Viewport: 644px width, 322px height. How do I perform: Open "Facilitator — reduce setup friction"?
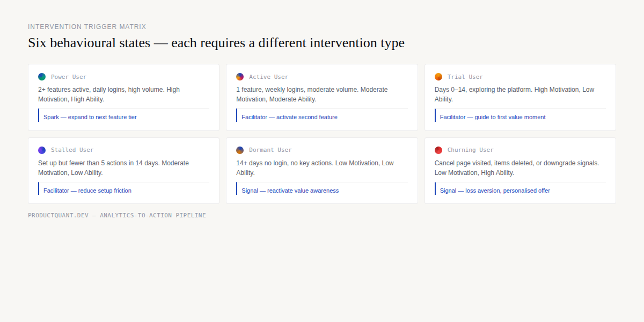point(87,191)
